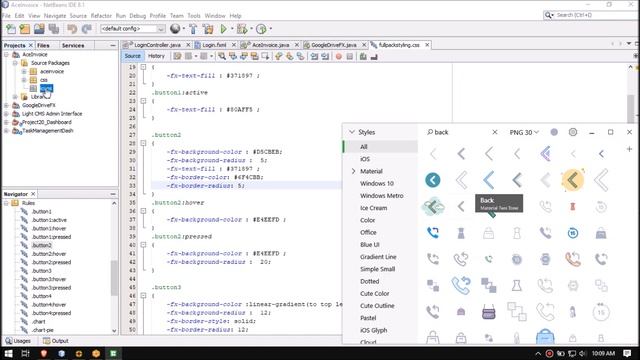
Task: Click the Undo arrow in NetBeans toolbar
Action: [72, 29]
